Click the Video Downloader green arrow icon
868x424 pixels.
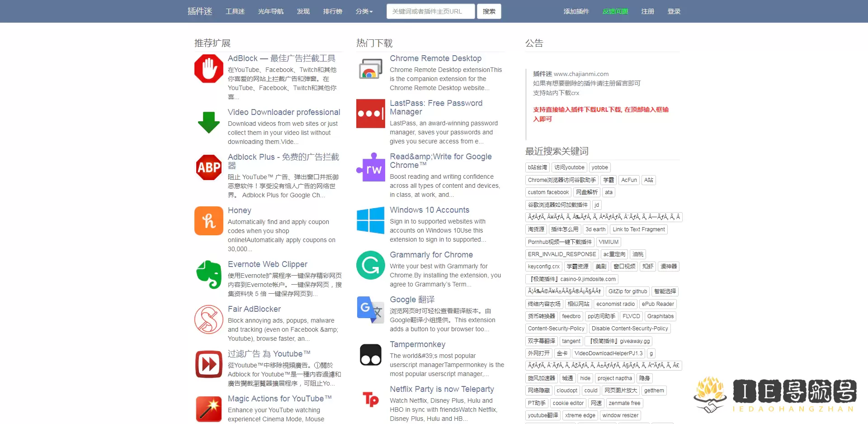[x=209, y=123]
